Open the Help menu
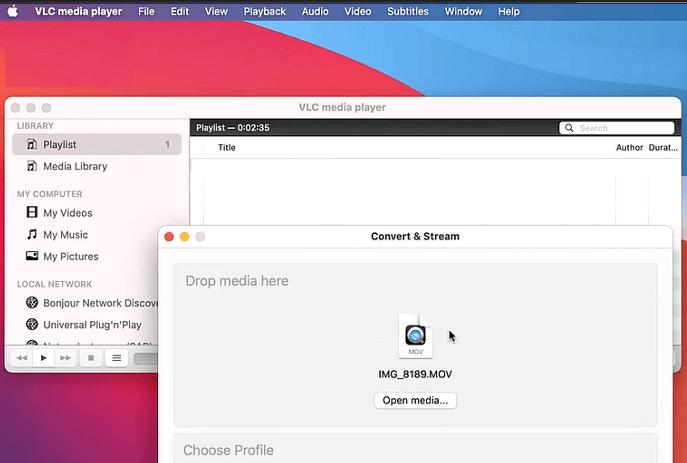Screen dimensions: 687x463 click(509, 11)
